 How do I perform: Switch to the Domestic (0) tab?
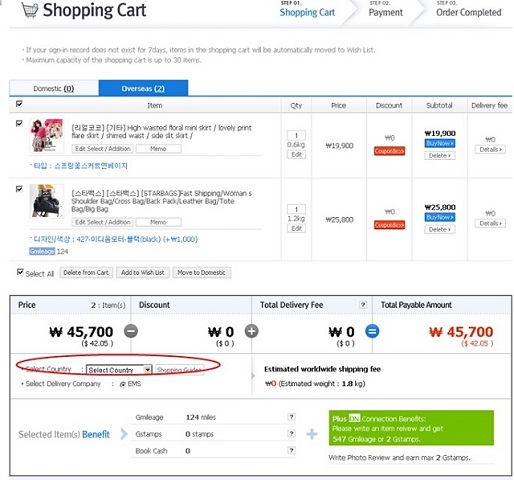(x=54, y=88)
